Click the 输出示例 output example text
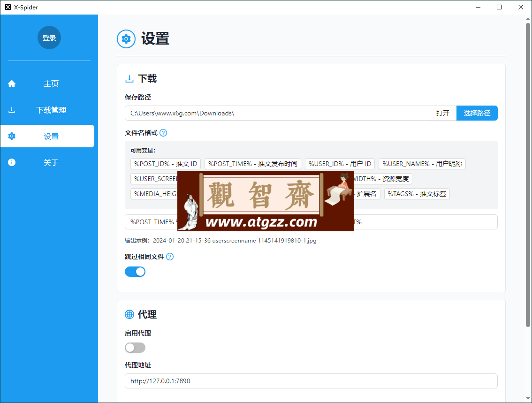 220,241
